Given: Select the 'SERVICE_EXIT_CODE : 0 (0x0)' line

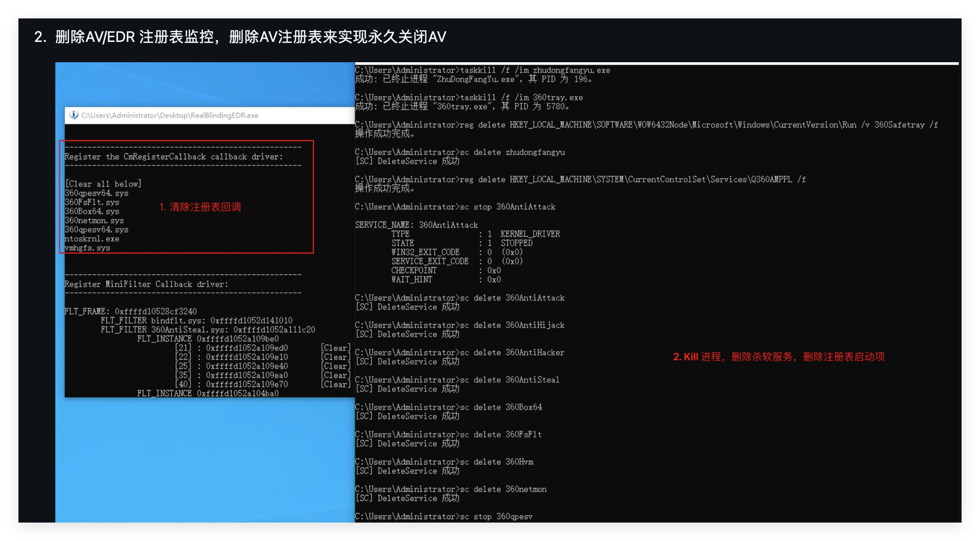Looking at the screenshot, I should [457, 261].
